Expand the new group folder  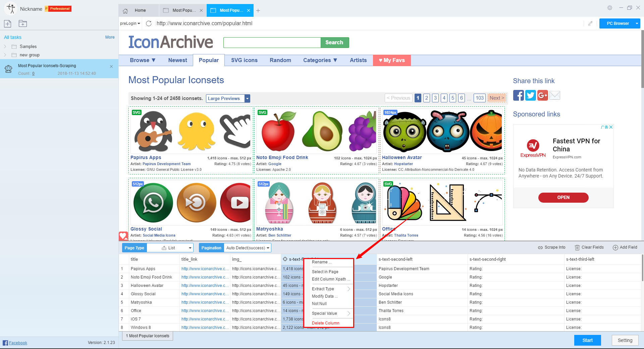[x=5, y=55]
